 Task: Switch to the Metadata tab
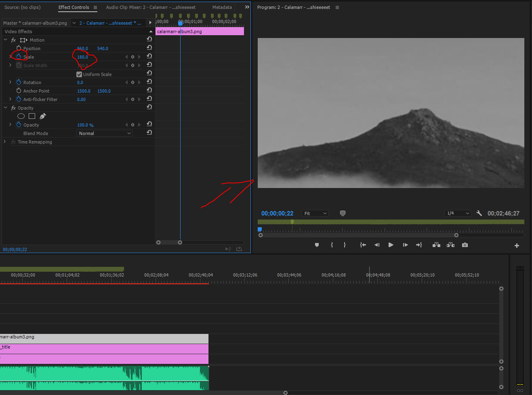[222, 7]
